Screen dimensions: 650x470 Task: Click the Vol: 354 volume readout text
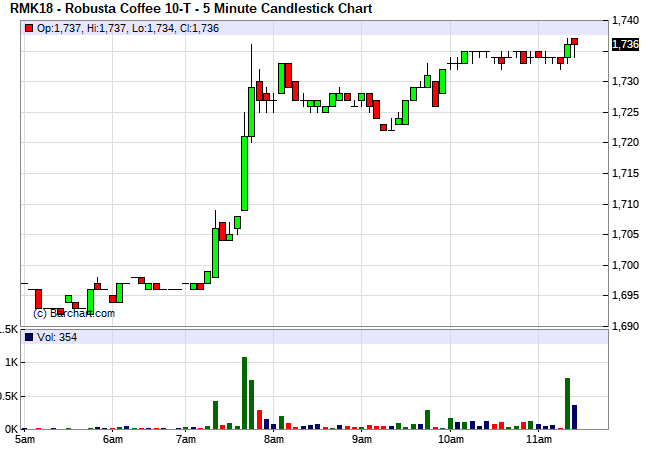56,337
